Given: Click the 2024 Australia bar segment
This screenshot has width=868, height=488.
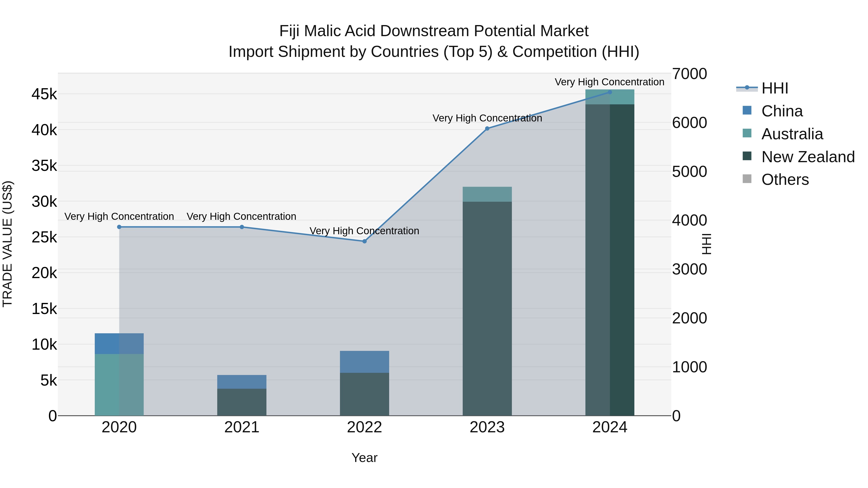Looking at the screenshot, I should tap(610, 97).
